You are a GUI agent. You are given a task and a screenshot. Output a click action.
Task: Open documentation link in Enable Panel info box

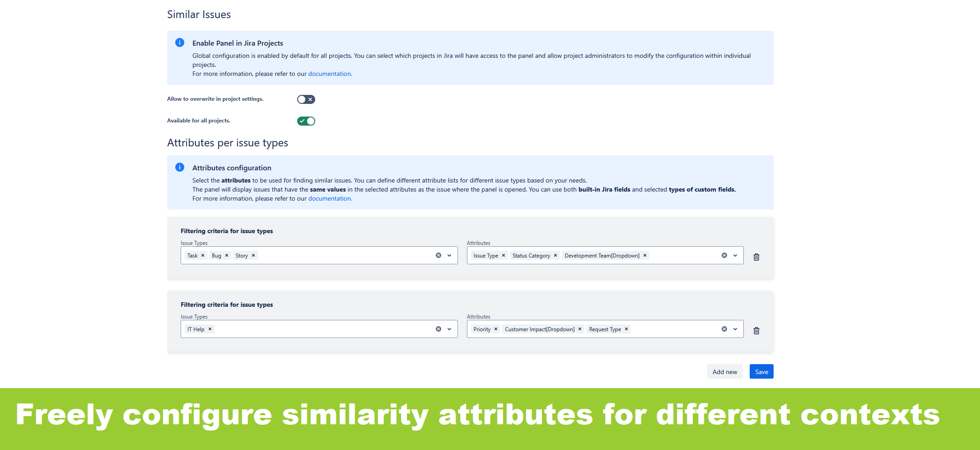pyautogui.click(x=329, y=74)
